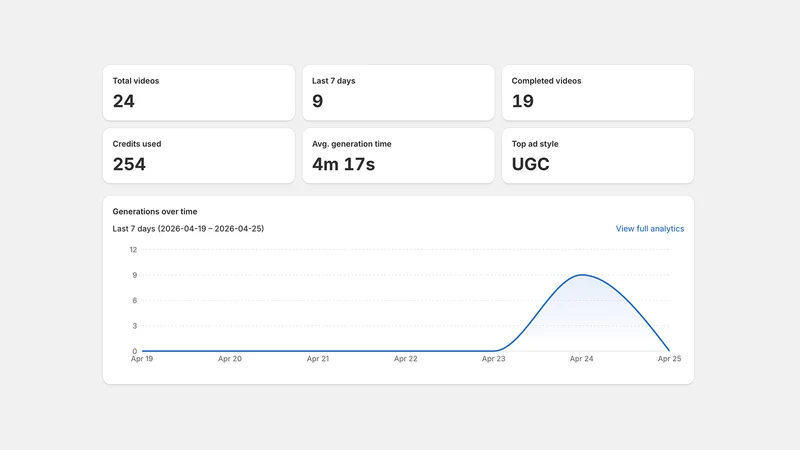Open the View full analytics link
800x450 pixels.
click(649, 229)
